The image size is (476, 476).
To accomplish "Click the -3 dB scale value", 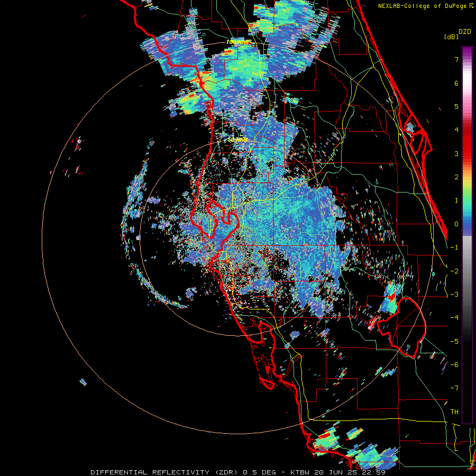I will pyautogui.click(x=454, y=295).
